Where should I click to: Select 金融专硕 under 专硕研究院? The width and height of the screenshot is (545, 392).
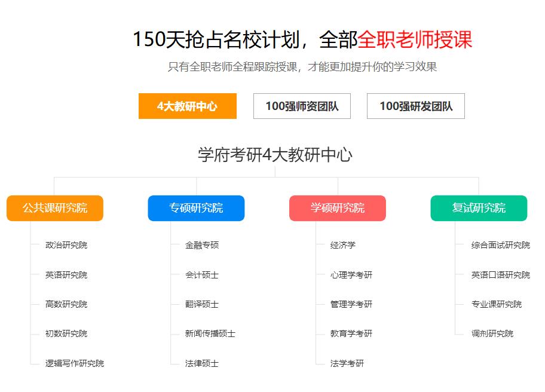[x=201, y=245]
